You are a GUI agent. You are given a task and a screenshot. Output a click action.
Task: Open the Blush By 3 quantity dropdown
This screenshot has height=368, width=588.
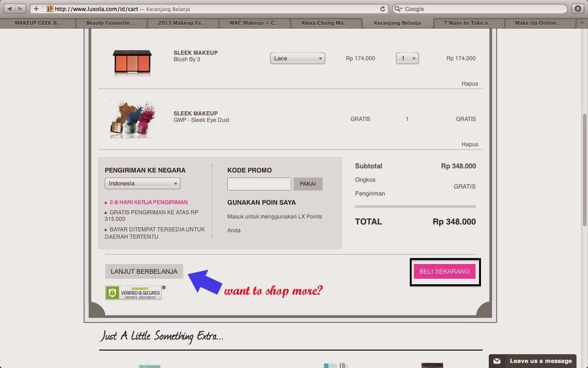click(x=407, y=58)
